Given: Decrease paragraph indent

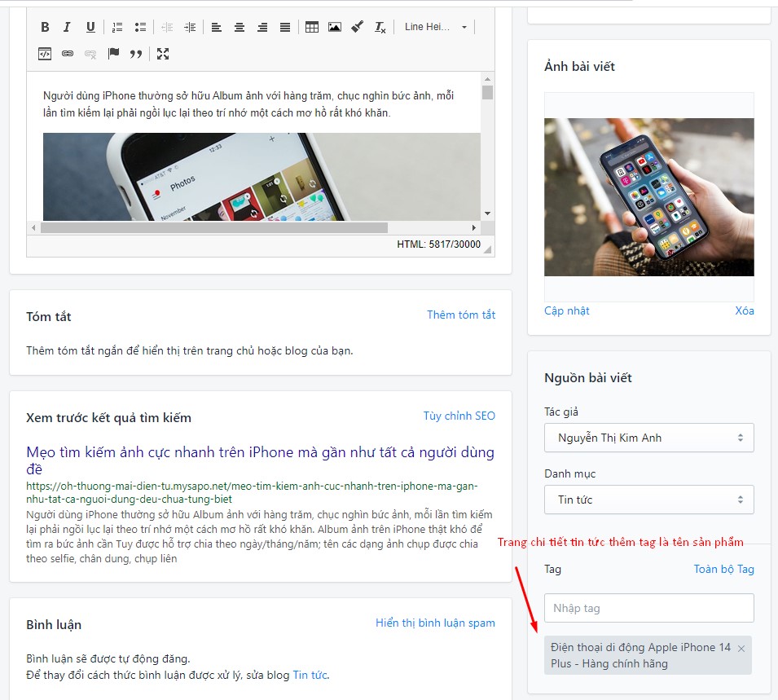Looking at the screenshot, I should pyautogui.click(x=167, y=27).
